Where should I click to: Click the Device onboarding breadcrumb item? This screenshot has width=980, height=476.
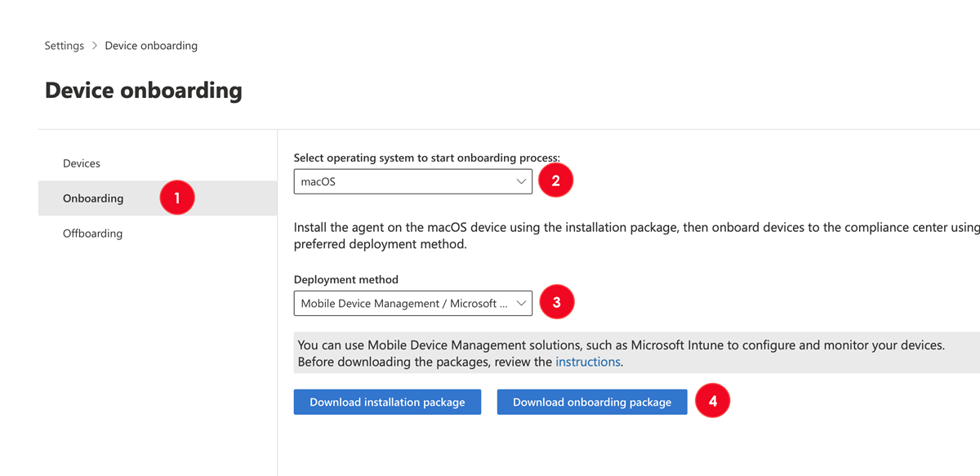point(151,46)
